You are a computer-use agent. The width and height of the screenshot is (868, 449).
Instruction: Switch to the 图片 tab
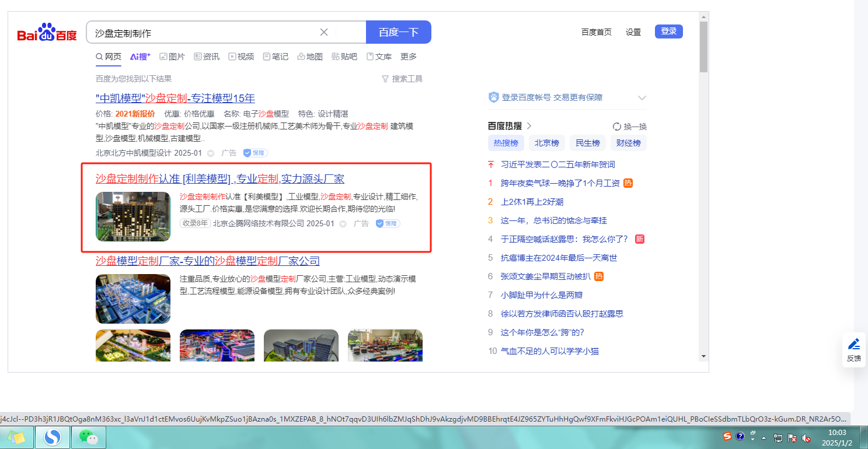[x=172, y=57]
